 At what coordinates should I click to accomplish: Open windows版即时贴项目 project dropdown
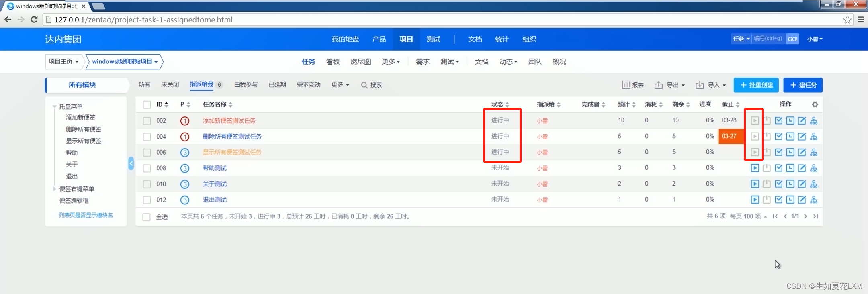tap(125, 61)
